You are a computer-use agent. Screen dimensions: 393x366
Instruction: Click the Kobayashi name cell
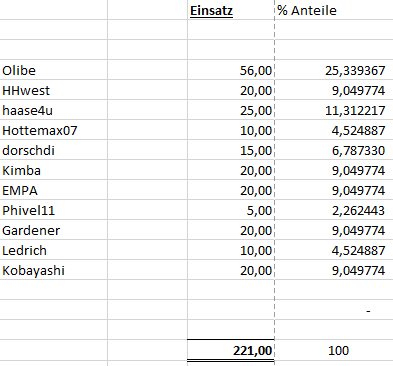(x=54, y=270)
